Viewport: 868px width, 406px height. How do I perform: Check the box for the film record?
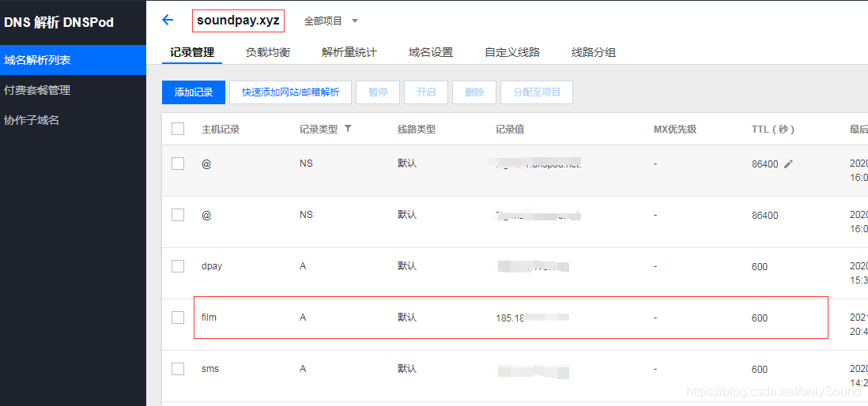pyautogui.click(x=178, y=318)
